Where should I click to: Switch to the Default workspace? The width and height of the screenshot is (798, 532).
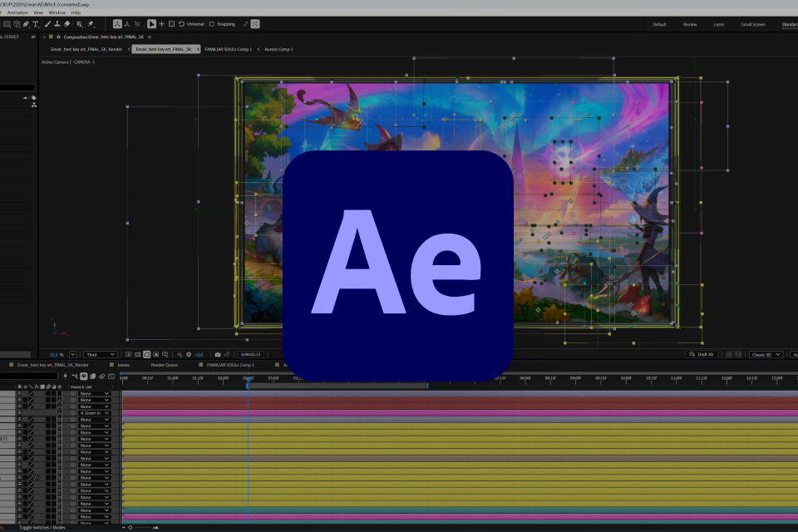(659, 24)
